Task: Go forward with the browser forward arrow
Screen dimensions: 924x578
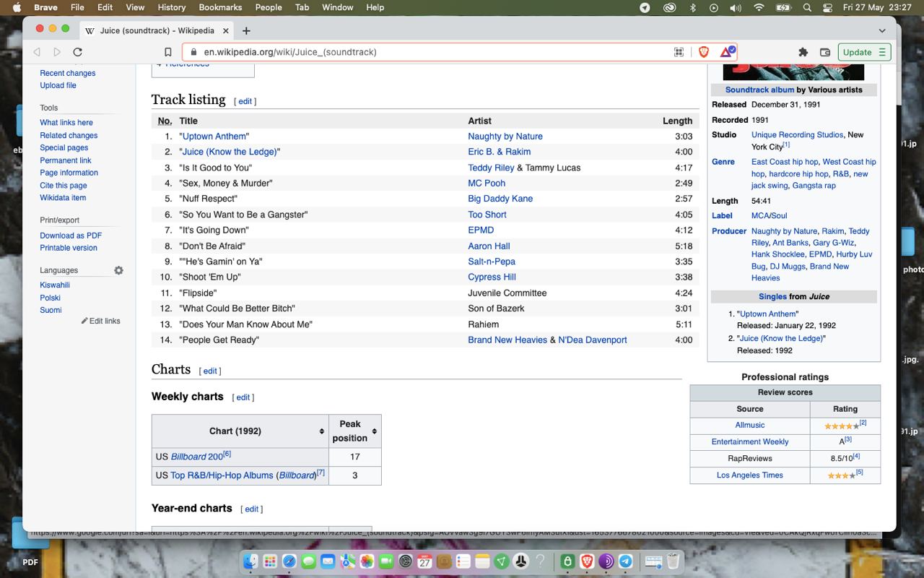Action: tap(57, 52)
